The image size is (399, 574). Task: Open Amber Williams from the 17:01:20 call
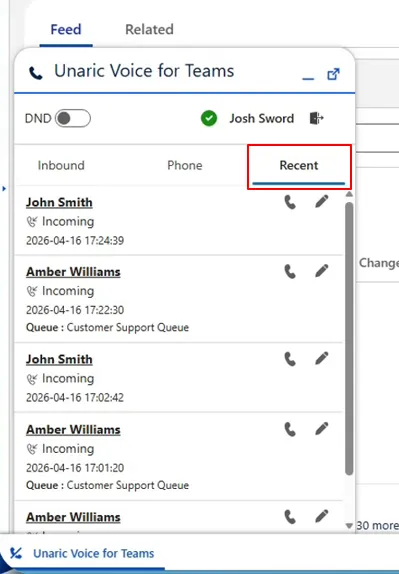pyautogui.click(x=73, y=430)
